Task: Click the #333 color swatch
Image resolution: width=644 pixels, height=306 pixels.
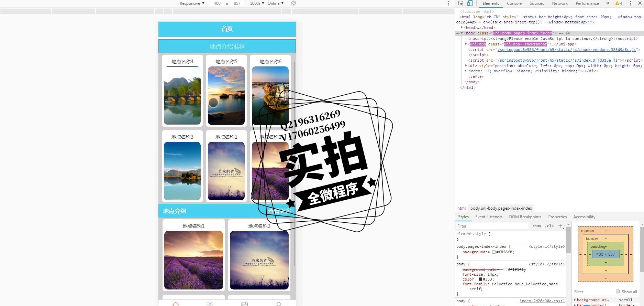Action: 480,279
